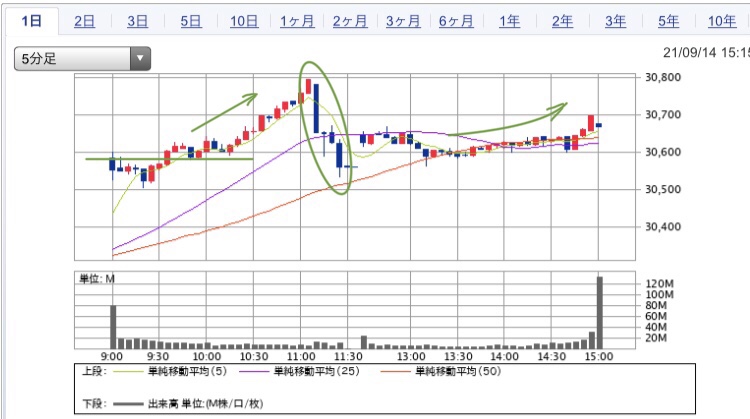The width and height of the screenshot is (750, 419).
Task: Click the tall 15:00 closing volume bar
Action: [x=599, y=312]
